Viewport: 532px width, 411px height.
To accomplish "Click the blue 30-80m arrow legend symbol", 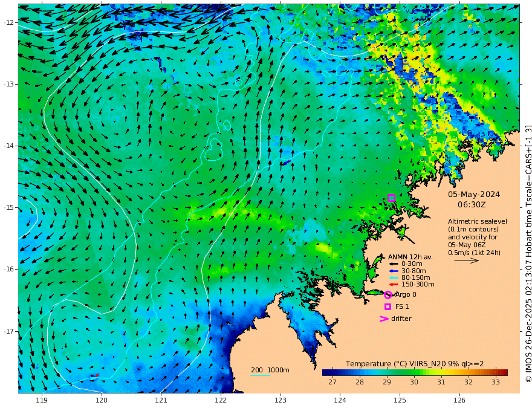I will click(393, 271).
